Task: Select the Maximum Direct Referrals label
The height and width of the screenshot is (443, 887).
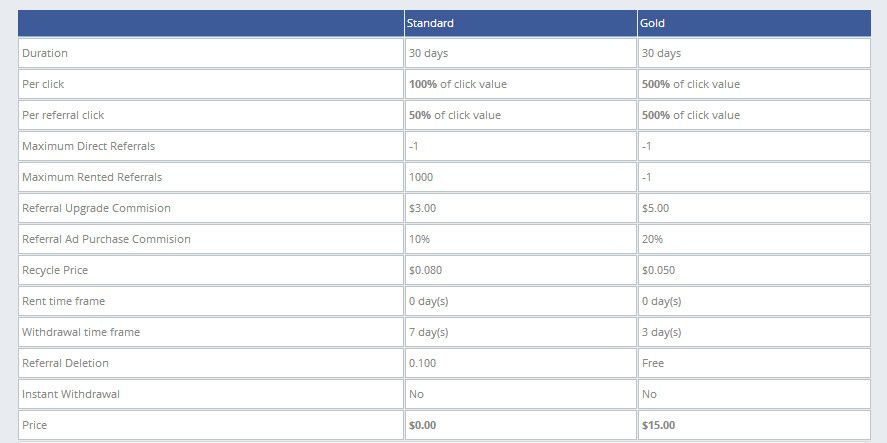Action: click(x=88, y=146)
